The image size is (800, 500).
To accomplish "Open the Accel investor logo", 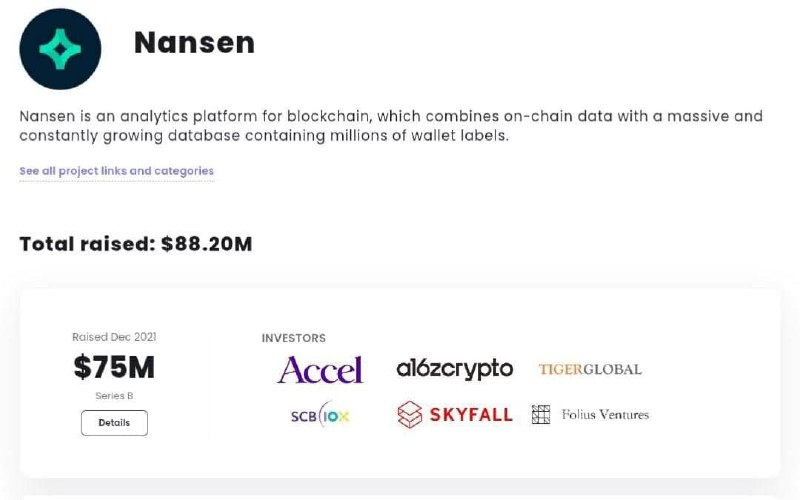I will pyautogui.click(x=320, y=369).
